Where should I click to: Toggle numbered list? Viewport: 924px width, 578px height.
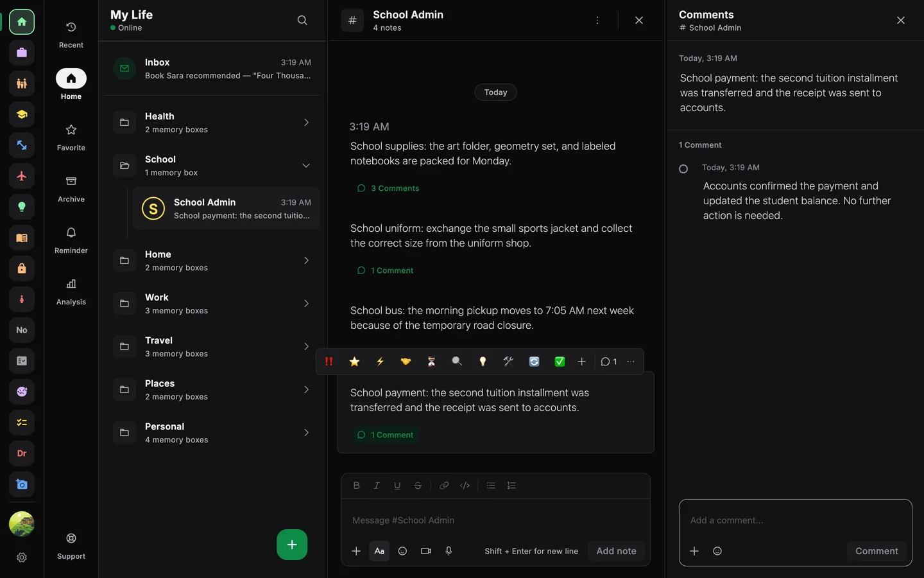(511, 486)
